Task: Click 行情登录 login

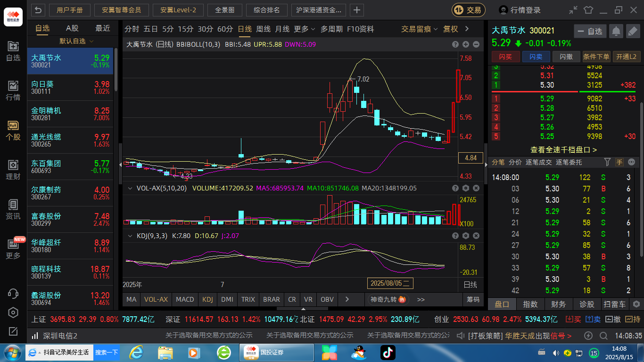Action: click(x=520, y=10)
